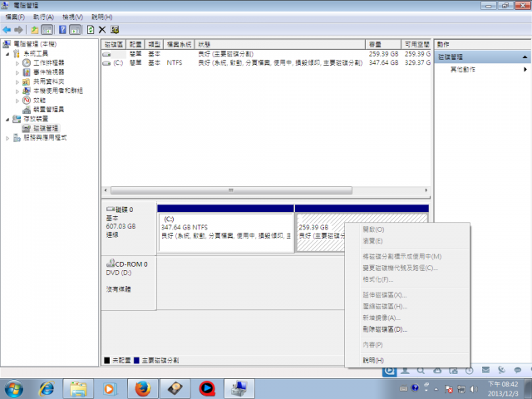Click the horizontal scrollbar thumb in volume list

(231, 190)
